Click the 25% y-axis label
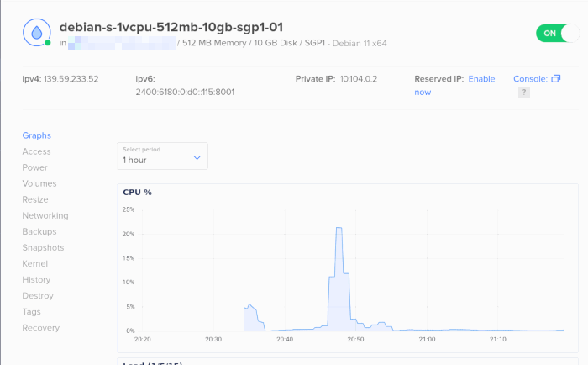 (129, 210)
